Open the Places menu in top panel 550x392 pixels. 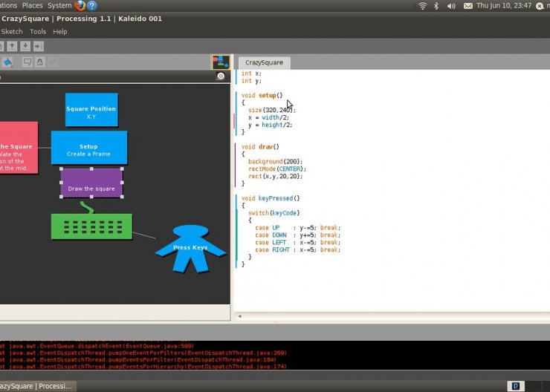pyautogui.click(x=32, y=6)
